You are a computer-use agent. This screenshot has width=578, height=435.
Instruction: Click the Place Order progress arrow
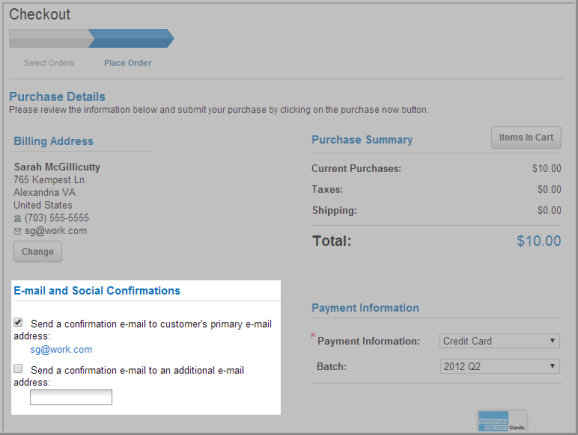[x=131, y=38]
